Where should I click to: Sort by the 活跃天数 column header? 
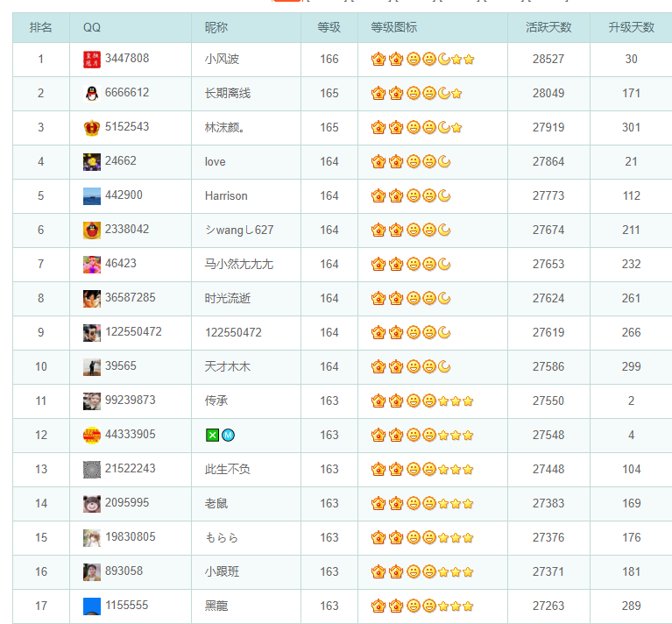point(548,27)
